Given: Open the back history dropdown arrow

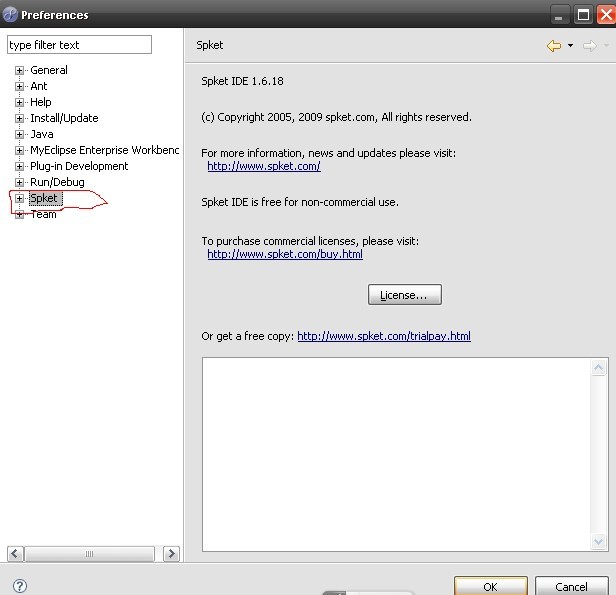Looking at the screenshot, I should point(570,46).
